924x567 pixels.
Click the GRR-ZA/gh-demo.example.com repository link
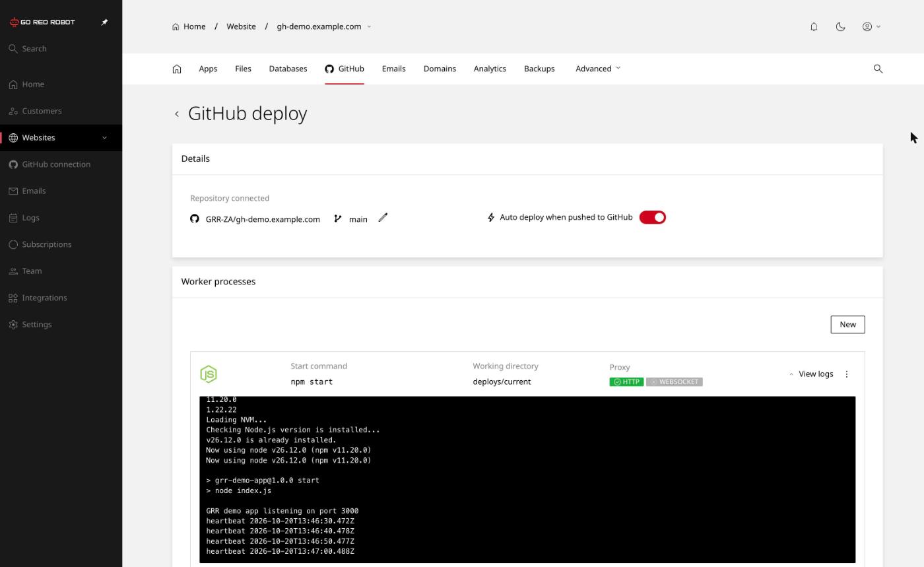(263, 219)
